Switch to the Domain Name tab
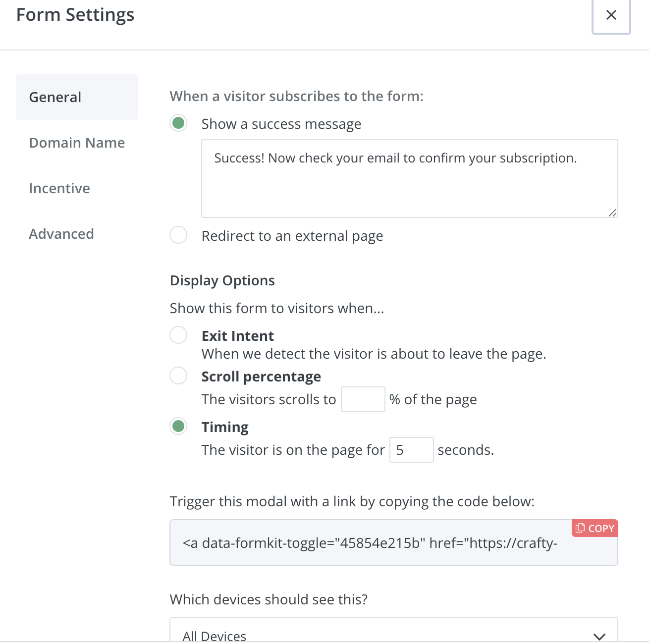This screenshot has width=649, height=644. coord(77,143)
